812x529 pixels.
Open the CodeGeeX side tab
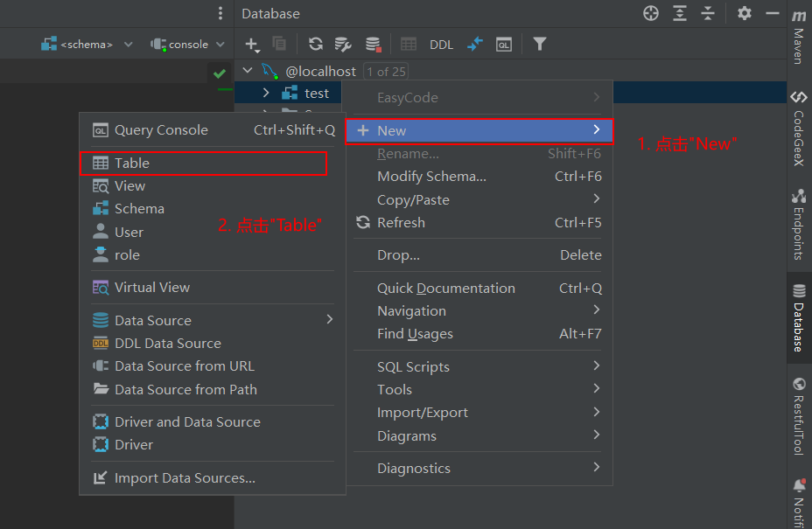(799, 129)
